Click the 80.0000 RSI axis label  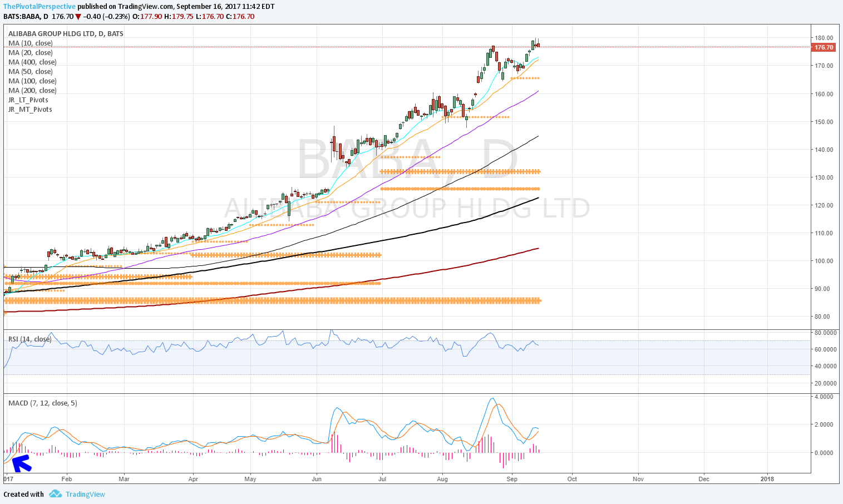coord(826,333)
